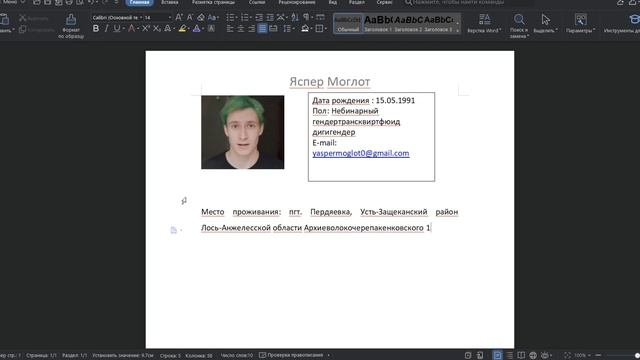The height and width of the screenshot is (360, 640).
Task: Apply the Заголовок 1 style
Action: pos(378,23)
